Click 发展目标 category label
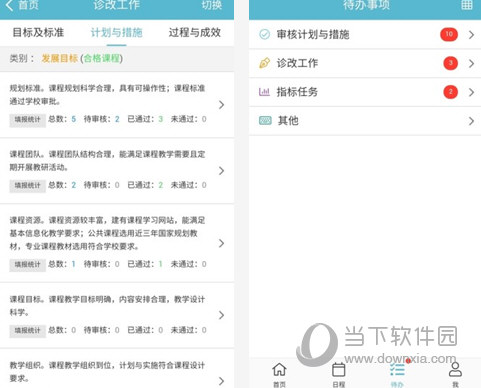 pos(60,58)
